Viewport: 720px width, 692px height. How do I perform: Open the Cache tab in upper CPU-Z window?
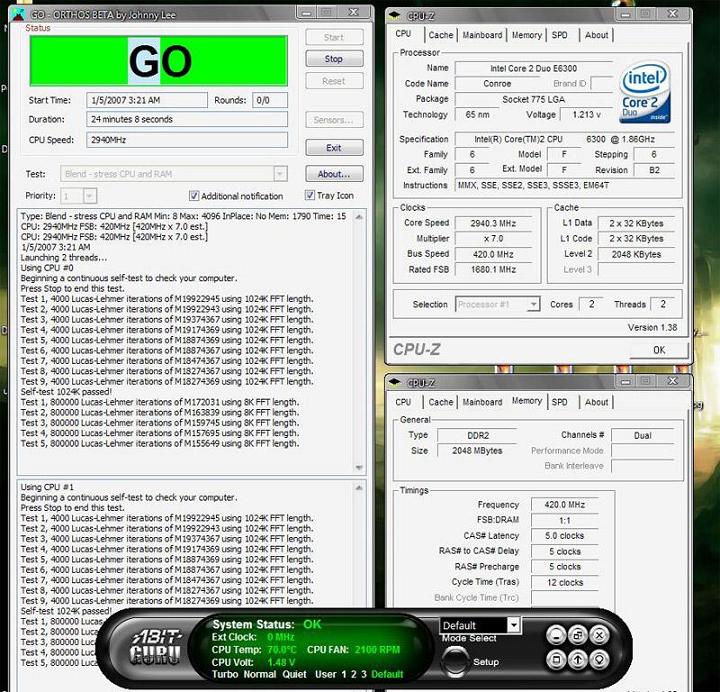[440, 35]
